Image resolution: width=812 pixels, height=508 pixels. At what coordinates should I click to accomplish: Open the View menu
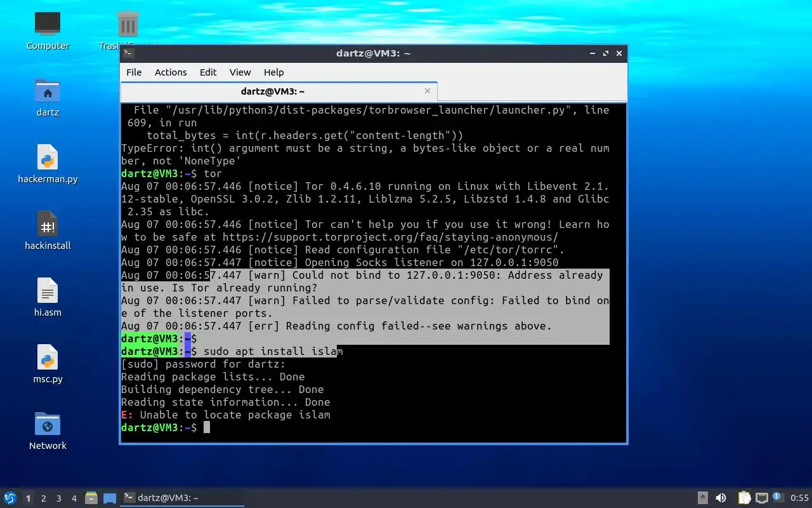coord(240,72)
